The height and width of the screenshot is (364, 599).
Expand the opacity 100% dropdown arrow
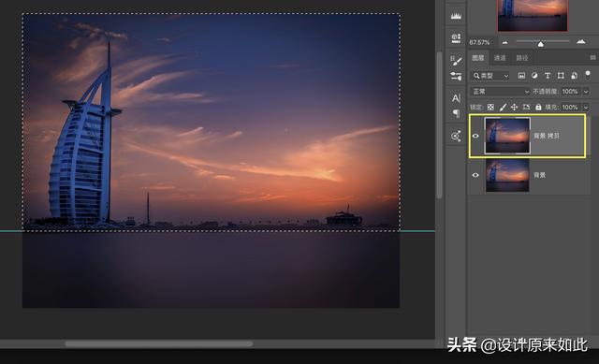(x=586, y=92)
